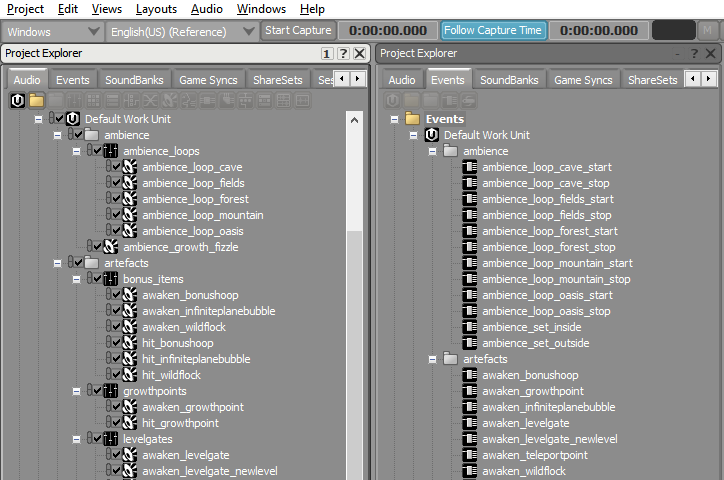The width and height of the screenshot is (724, 480).
Task: Click the artefacts folder icon in Events tree
Action: pyautogui.click(x=450, y=359)
